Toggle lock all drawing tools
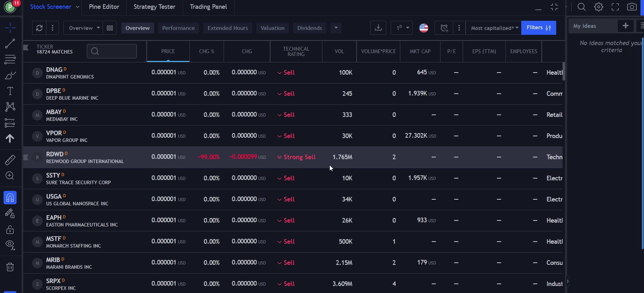Image resolution: width=644 pixels, height=293 pixels. [10, 230]
